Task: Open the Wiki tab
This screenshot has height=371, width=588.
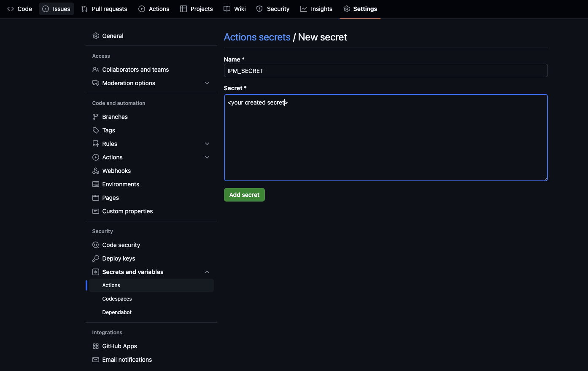Action: [x=235, y=9]
